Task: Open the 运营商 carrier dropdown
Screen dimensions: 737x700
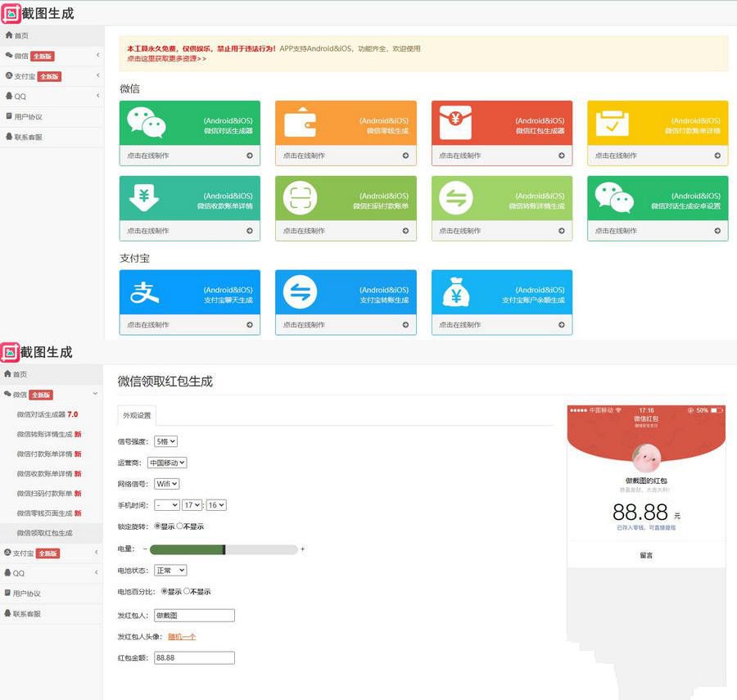Action: [x=166, y=462]
